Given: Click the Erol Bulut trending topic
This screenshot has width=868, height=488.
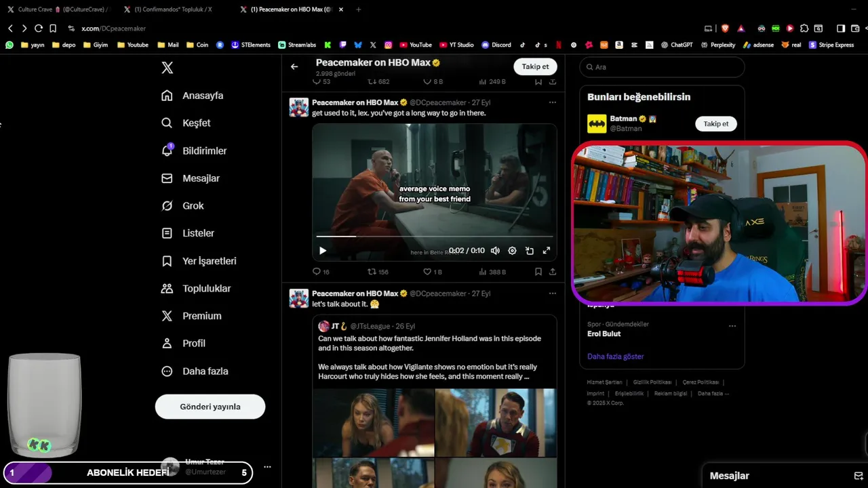Looking at the screenshot, I should (x=604, y=333).
